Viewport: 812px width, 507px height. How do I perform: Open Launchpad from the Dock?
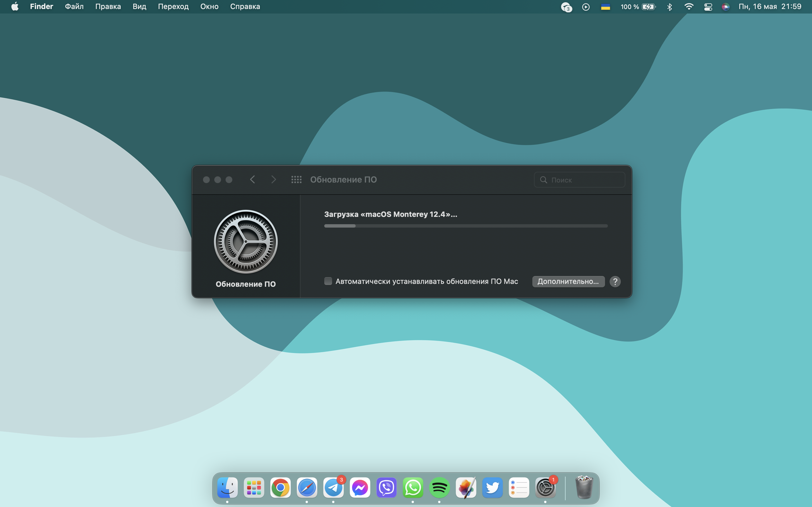pos(254,488)
